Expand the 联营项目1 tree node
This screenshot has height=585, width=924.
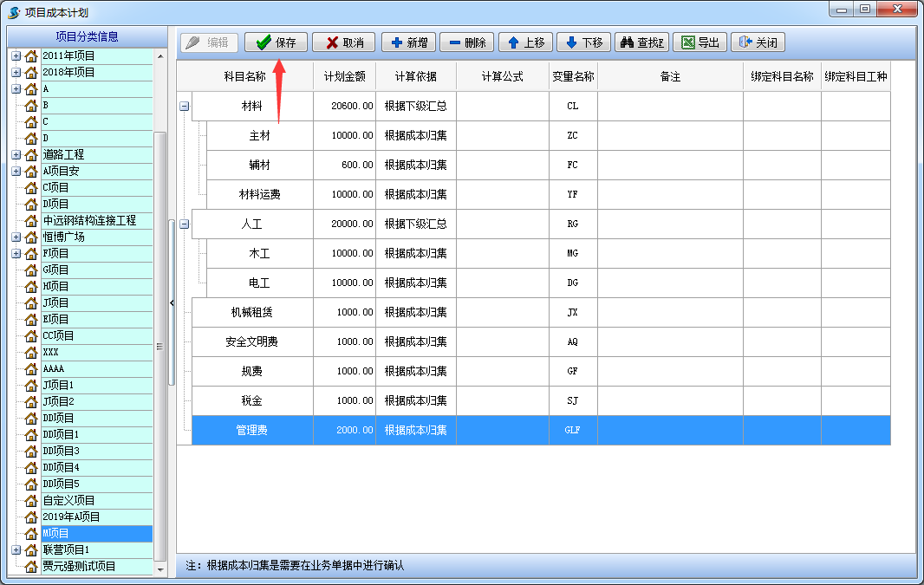point(15,549)
